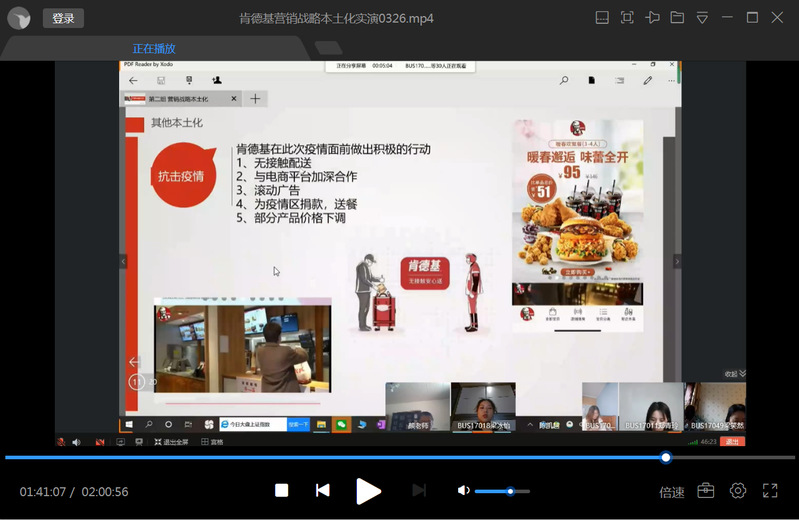Viewport: 799px width, 520px height.
Task: Click 退出全屏 exit fullscreen
Action: (172, 442)
